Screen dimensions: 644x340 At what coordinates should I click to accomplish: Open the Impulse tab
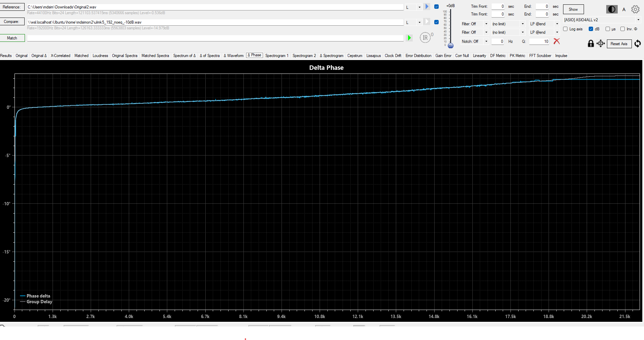pyautogui.click(x=561, y=56)
